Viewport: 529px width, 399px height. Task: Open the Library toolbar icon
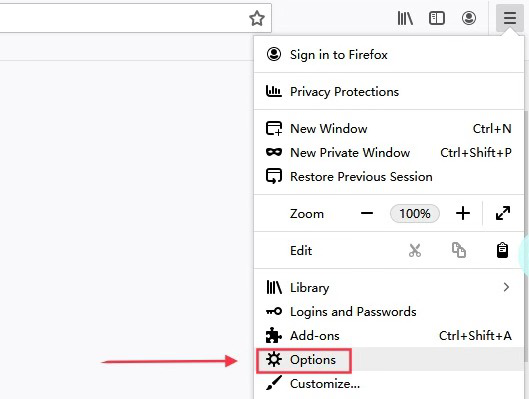(x=405, y=18)
